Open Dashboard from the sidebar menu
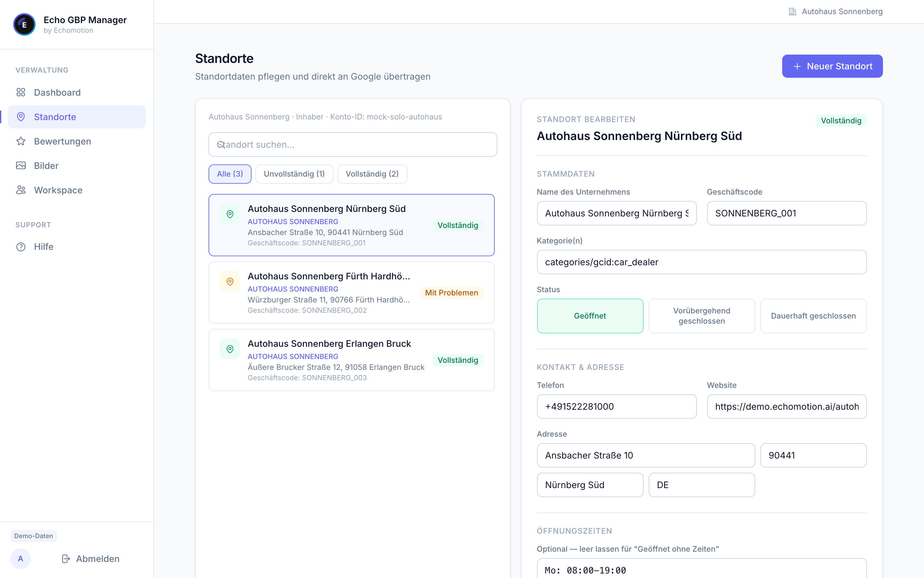924x578 pixels. pyautogui.click(x=77, y=92)
